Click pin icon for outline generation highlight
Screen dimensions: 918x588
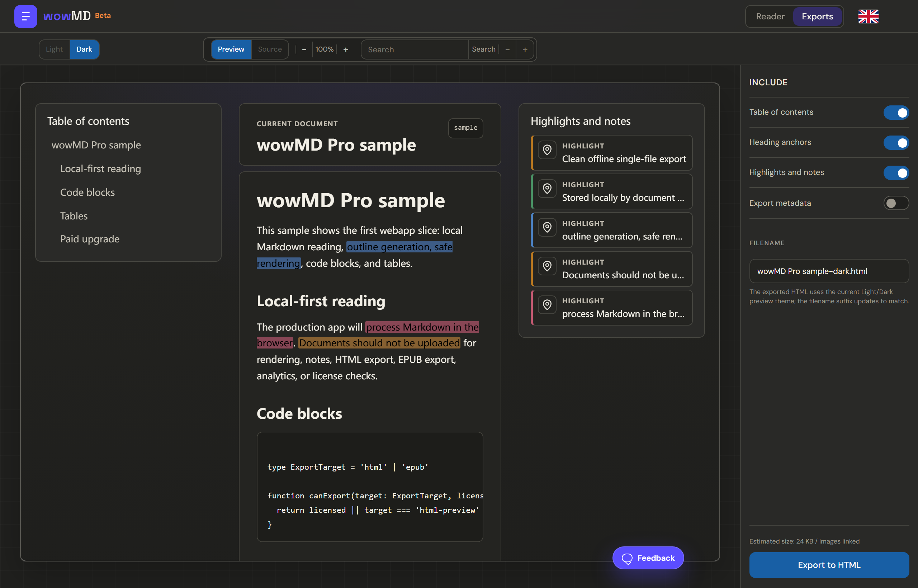(x=547, y=227)
